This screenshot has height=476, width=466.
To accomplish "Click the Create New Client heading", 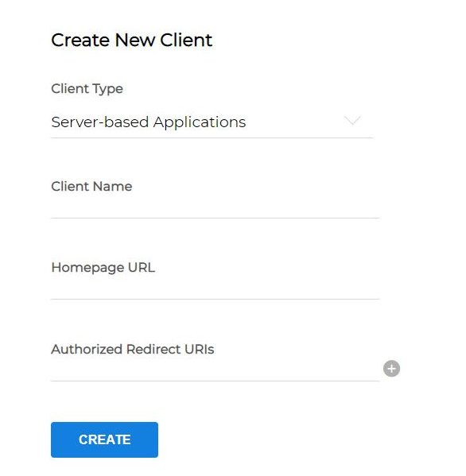I will [131, 40].
